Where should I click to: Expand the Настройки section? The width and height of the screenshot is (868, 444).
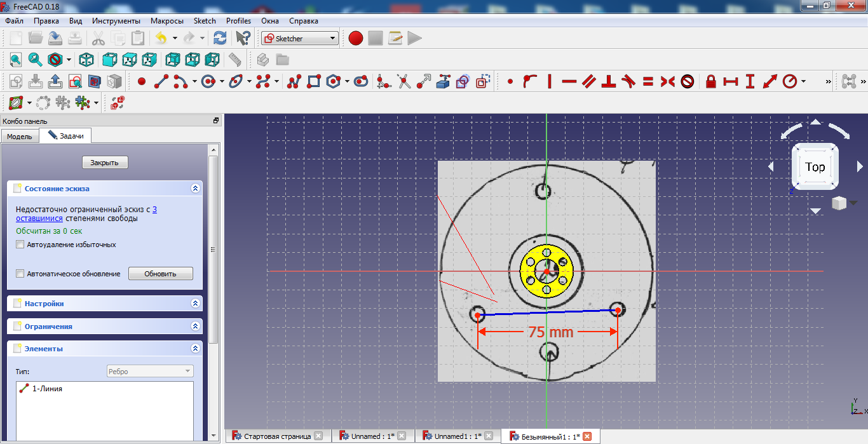[195, 304]
